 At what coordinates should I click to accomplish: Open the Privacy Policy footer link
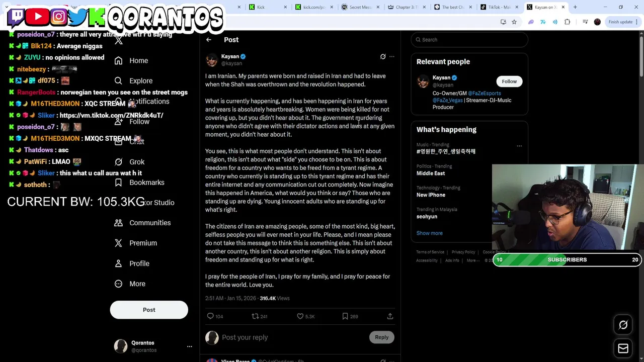click(463, 252)
